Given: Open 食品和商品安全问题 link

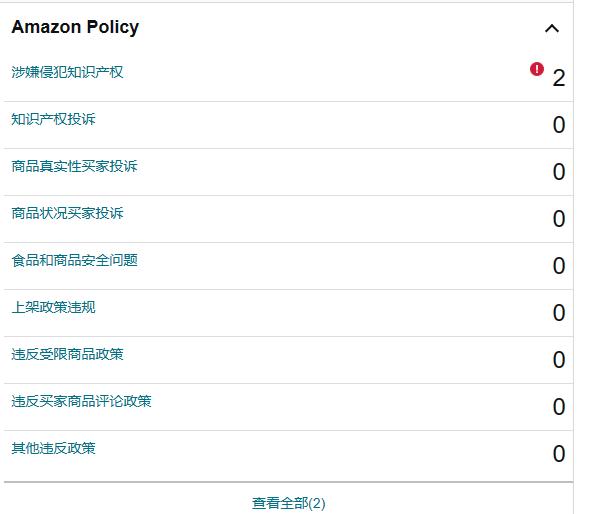Looking at the screenshot, I should coord(74,260).
